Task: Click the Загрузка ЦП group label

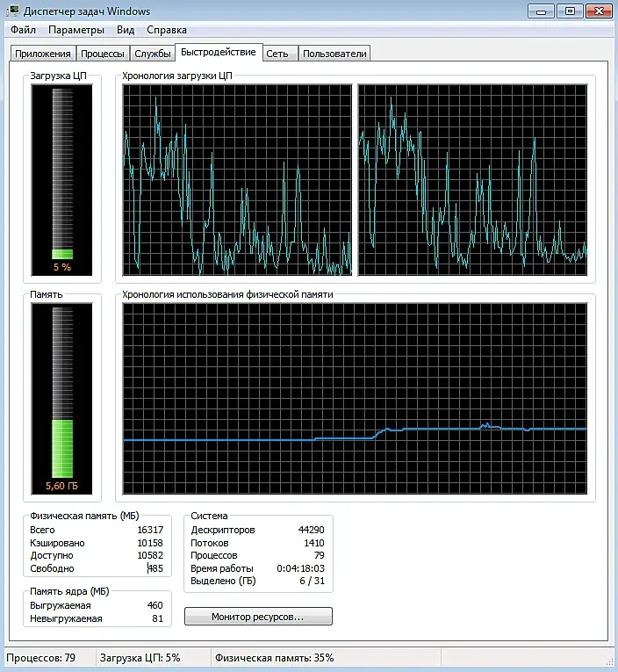Action: [58, 76]
